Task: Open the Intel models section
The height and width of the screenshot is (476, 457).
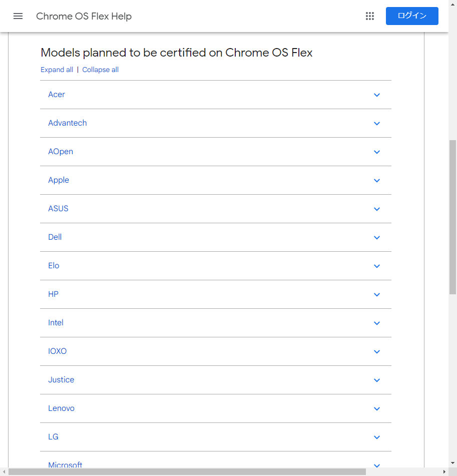Action: click(x=216, y=323)
